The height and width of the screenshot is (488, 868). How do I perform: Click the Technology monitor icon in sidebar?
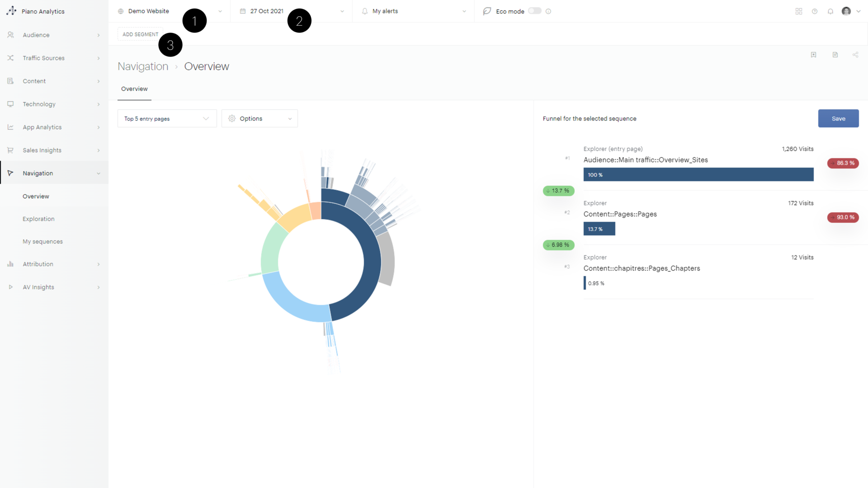[10, 104]
